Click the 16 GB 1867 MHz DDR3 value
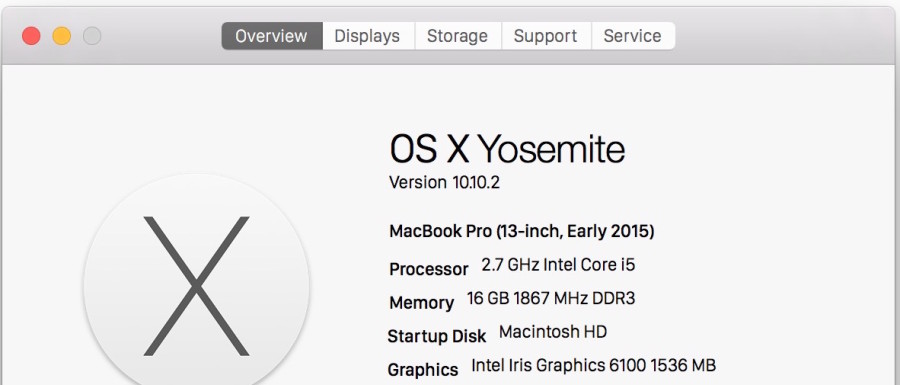Screen dimensions: 900x385 (551, 298)
